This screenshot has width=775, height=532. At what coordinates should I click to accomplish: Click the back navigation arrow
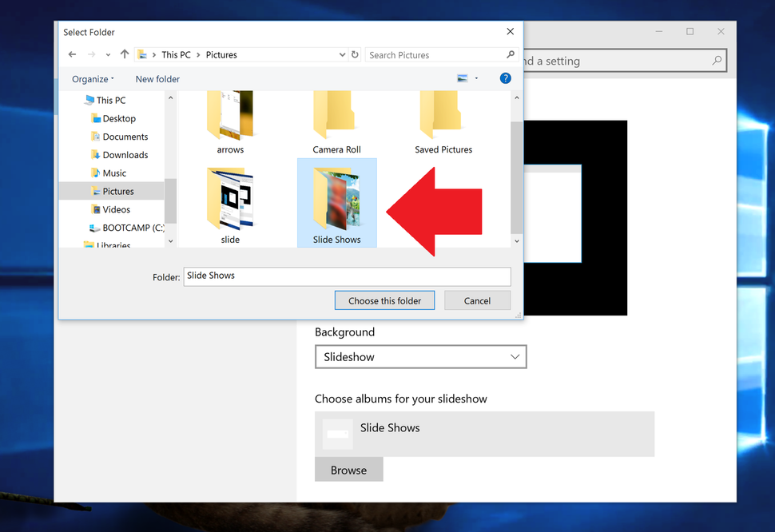coord(71,54)
